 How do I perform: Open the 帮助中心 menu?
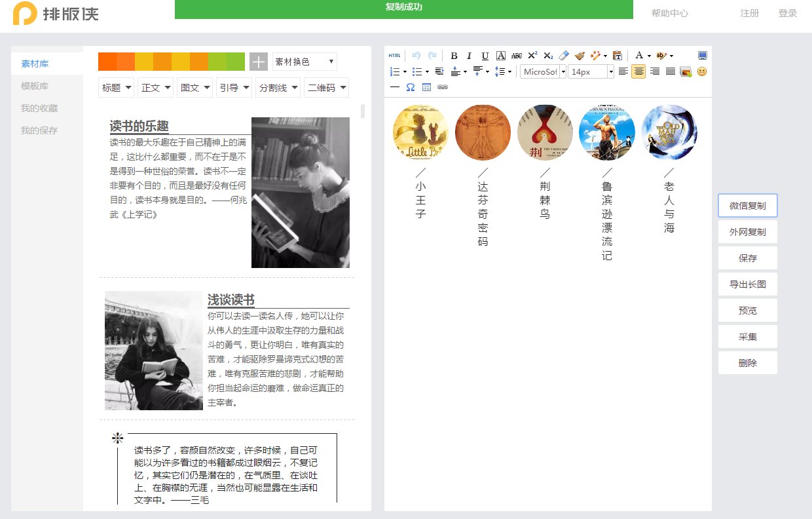[x=669, y=13]
